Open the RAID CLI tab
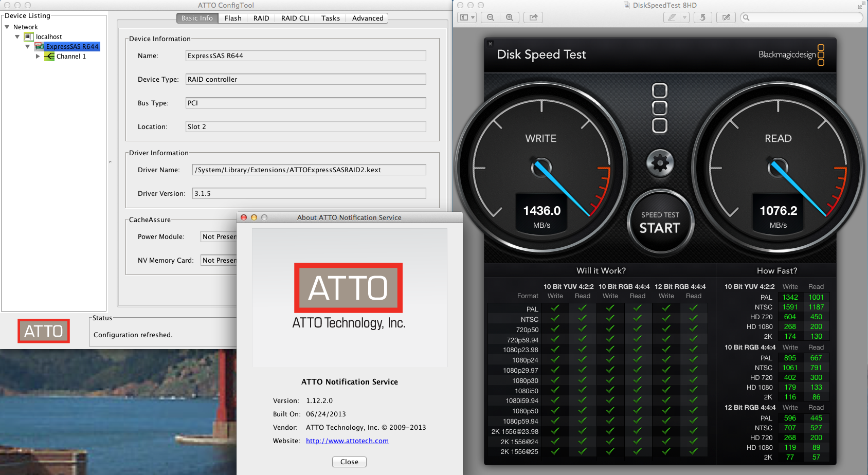Image resolution: width=868 pixels, height=475 pixels. point(295,18)
